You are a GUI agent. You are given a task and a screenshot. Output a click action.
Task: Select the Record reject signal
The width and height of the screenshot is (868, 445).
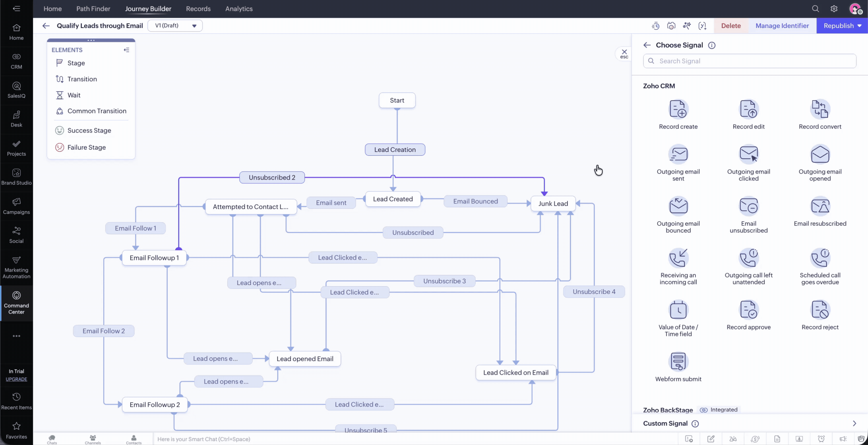[819, 310]
